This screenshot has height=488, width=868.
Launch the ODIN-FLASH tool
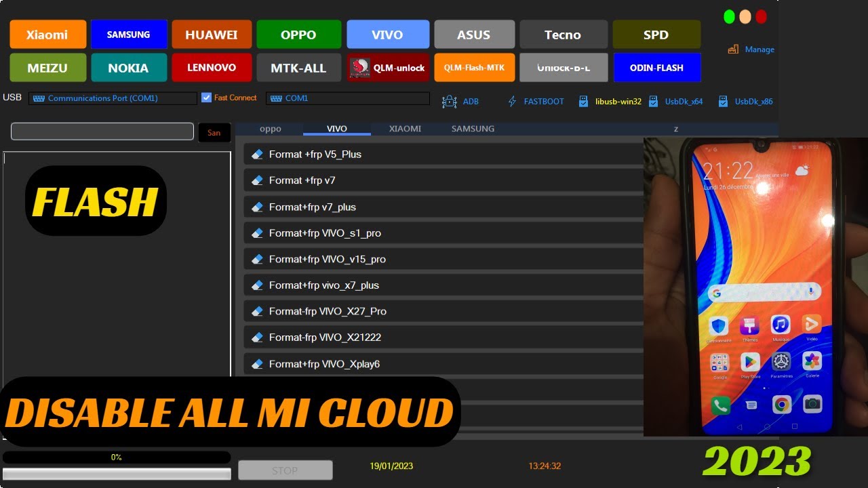tap(656, 68)
